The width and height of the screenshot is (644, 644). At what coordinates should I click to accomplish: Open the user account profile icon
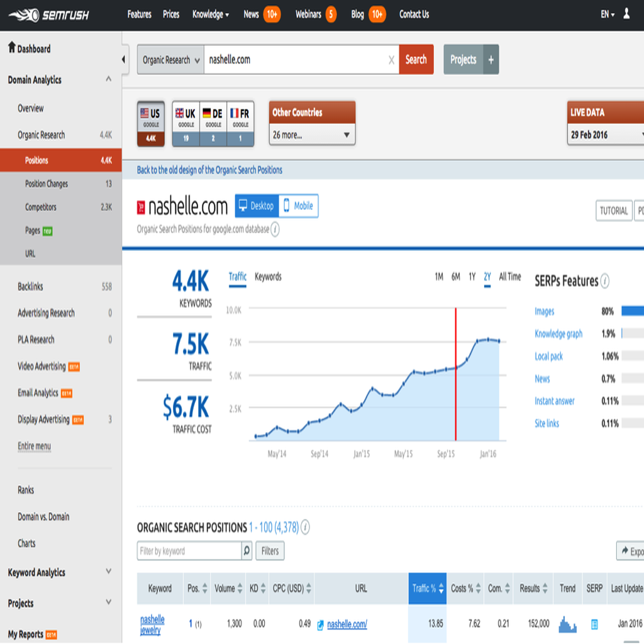[x=626, y=14]
